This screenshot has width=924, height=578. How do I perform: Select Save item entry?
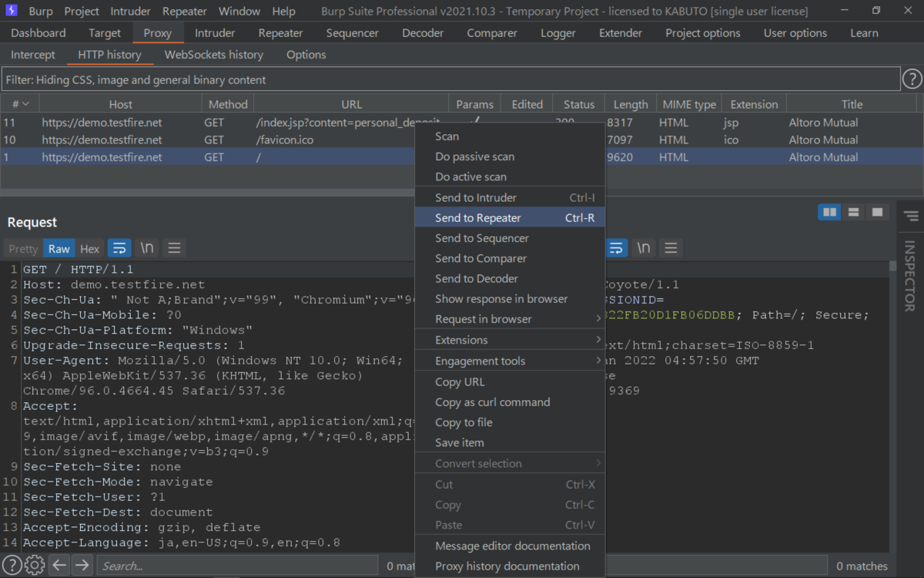coord(510,442)
